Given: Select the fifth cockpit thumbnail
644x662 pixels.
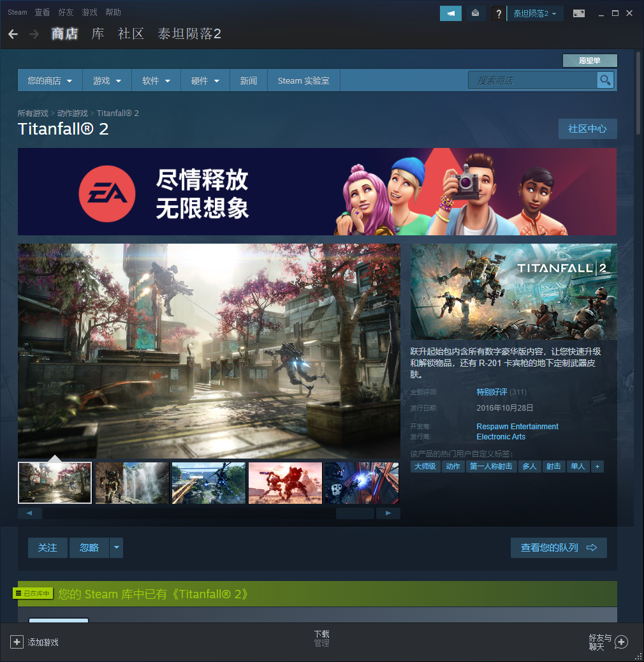Looking at the screenshot, I should click(x=362, y=483).
